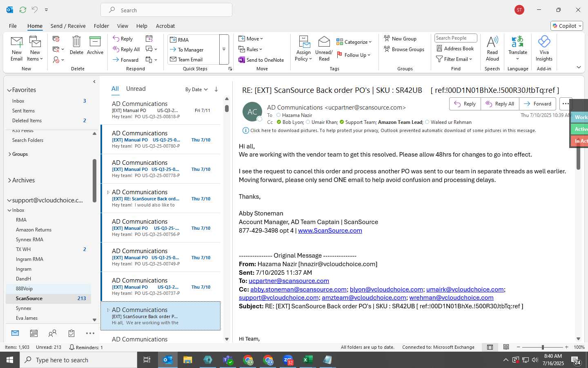This screenshot has width=588, height=368.
Task: Click zoom in plus button
Action: [x=566, y=347]
